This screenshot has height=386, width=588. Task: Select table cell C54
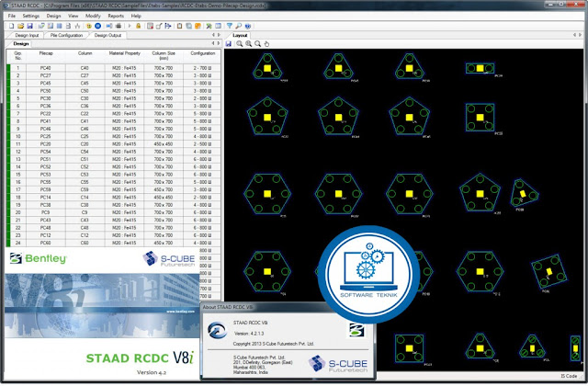[x=85, y=152]
